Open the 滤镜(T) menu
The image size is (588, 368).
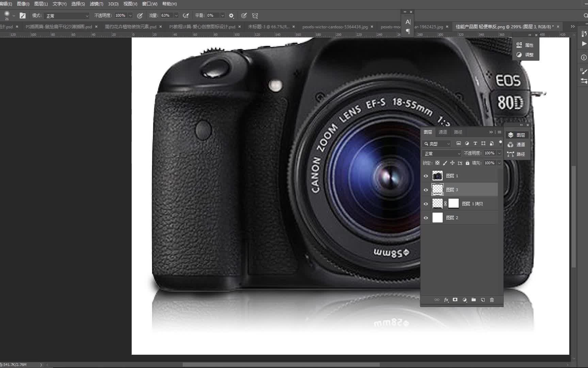click(x=96, y=4)
